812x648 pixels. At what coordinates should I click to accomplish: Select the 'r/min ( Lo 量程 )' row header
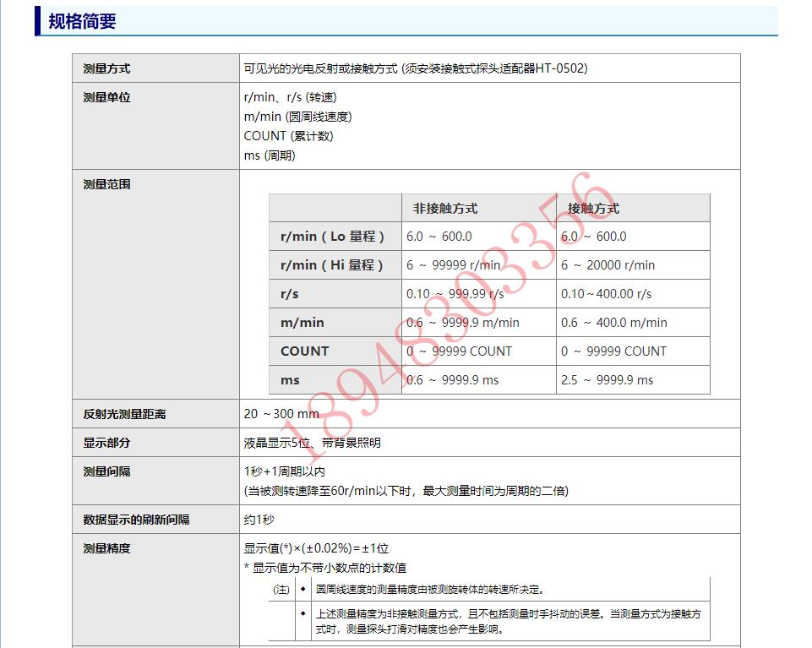pos(332,237)
